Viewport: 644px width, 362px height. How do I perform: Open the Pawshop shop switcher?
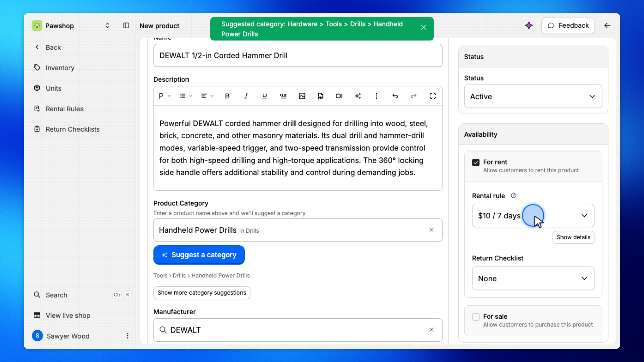[107, 26]
